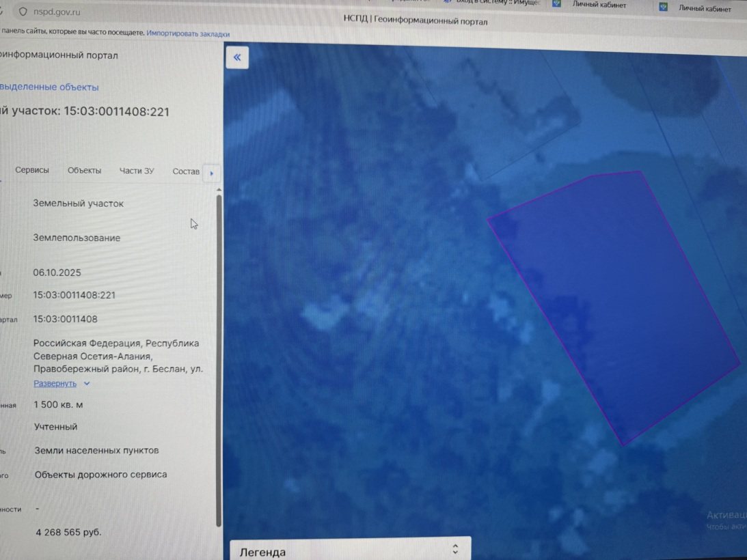Click the chevron next to Развернуть
Screen dimensions: 747x560
coord(87,383)
